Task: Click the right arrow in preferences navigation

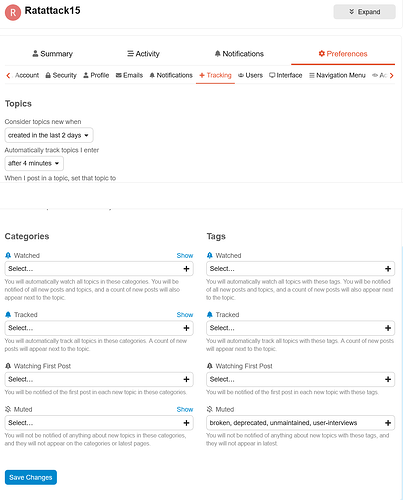Action: coord(392,76)
